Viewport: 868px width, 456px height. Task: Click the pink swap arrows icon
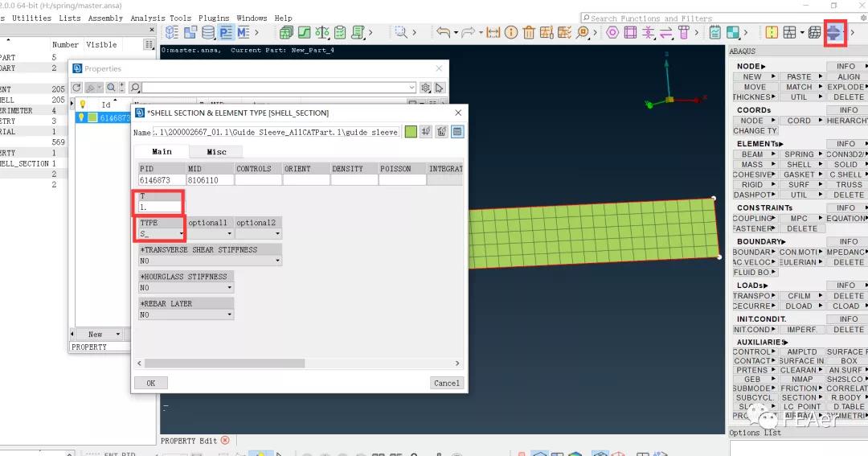tap(666, 32)
